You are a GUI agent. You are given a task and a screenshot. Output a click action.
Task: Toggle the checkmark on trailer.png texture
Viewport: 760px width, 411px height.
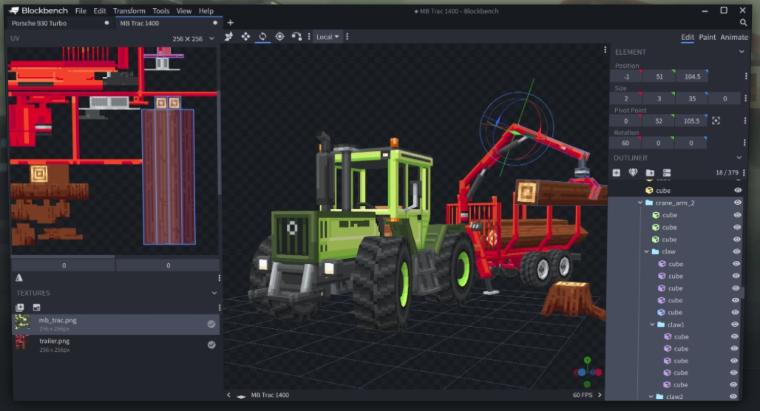click(x=211, y=344)
